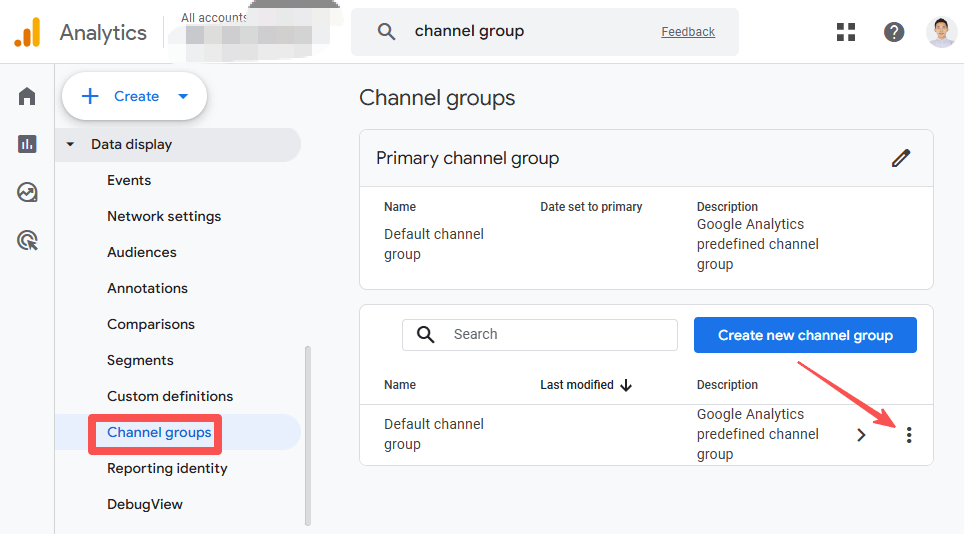Open the Reports bar chart icon
The image size is (964, 534).
(x=27, y=144)
